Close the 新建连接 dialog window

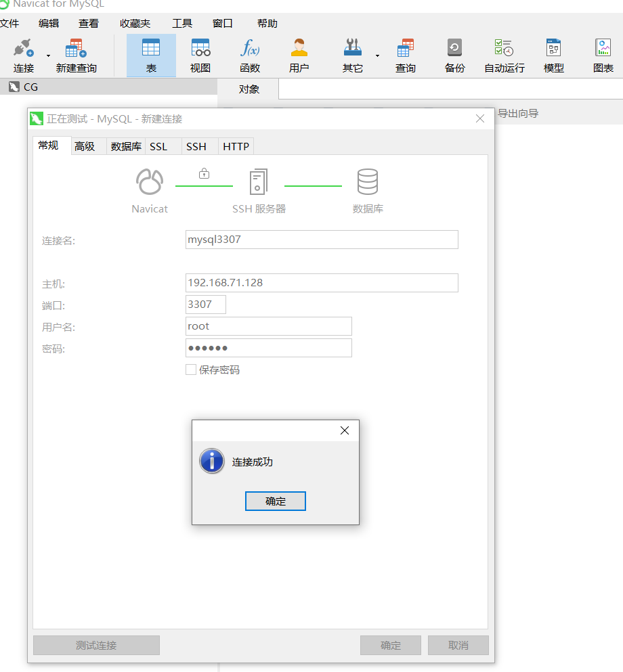pos(480,118)
